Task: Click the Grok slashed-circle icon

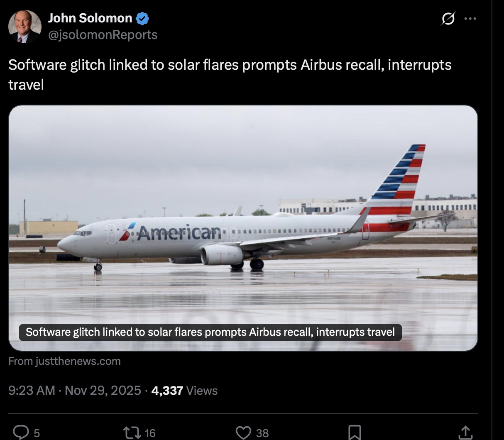Action: [x=448, y=19]
